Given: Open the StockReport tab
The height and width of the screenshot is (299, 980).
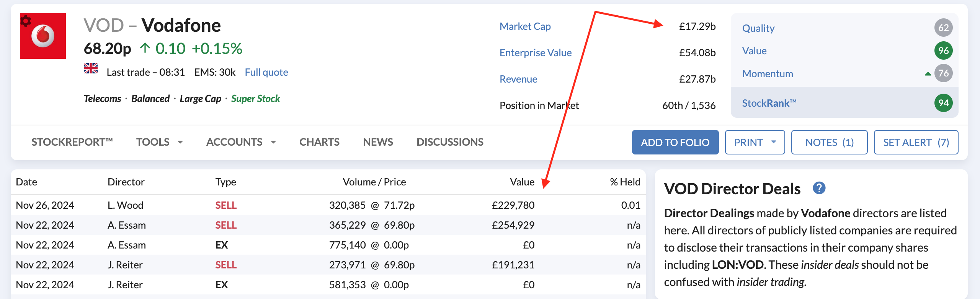Looking at the screenshot, I should [72, 142].
